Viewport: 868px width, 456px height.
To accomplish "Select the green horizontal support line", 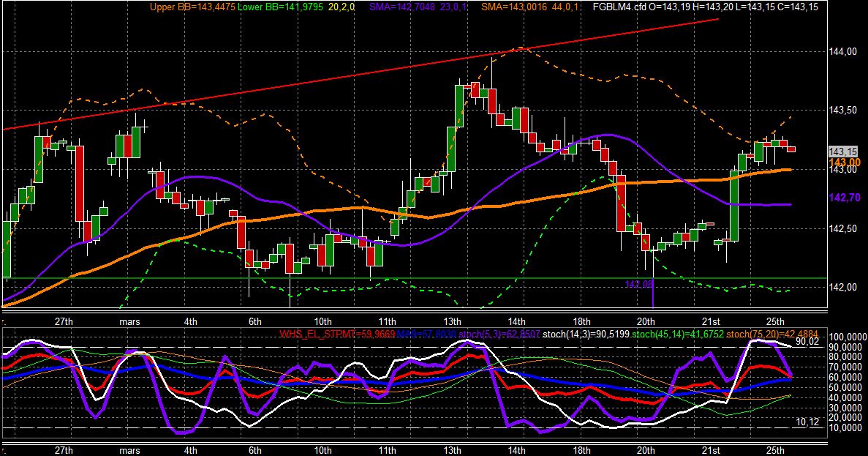I will point(415,278).
